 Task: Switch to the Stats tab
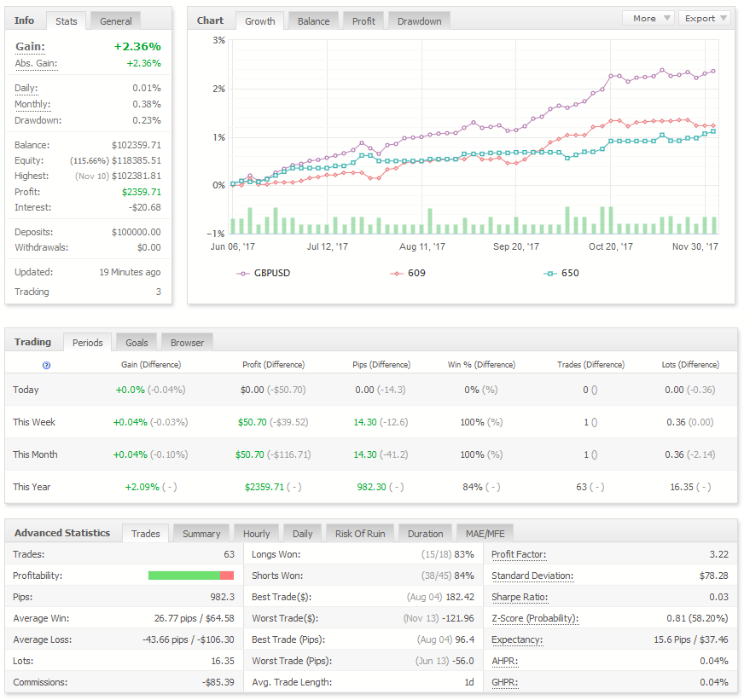pyautogui.click(x=66, y=21)
